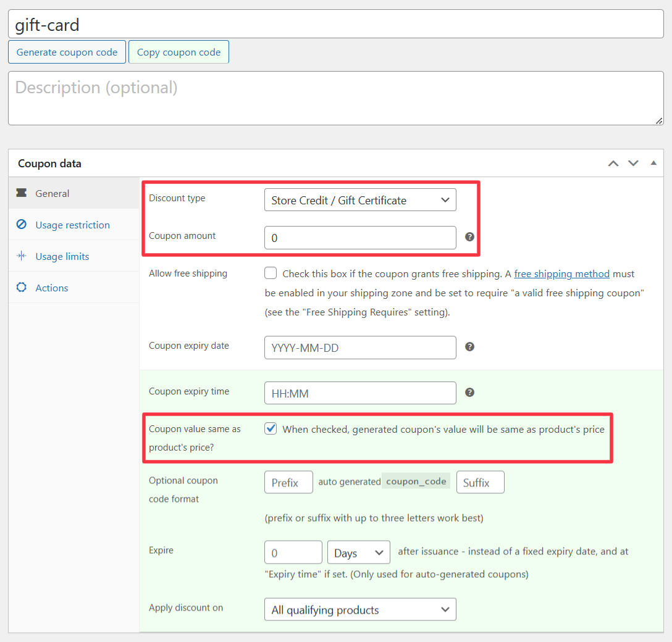Open the Usage limits tab
Screen dimensions: 672x642
coord(62,256)
